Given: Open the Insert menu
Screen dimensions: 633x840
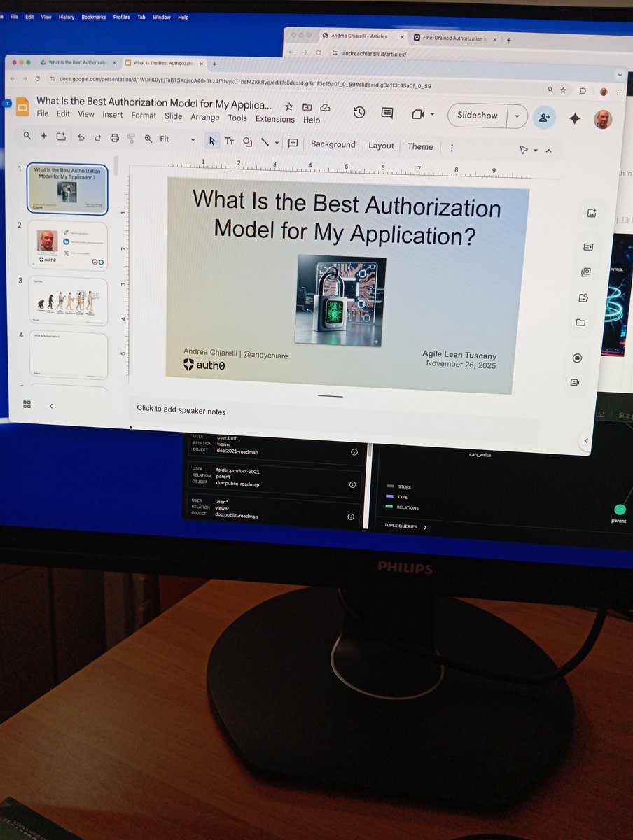Looking at the screenshot, I should point(113,115).
